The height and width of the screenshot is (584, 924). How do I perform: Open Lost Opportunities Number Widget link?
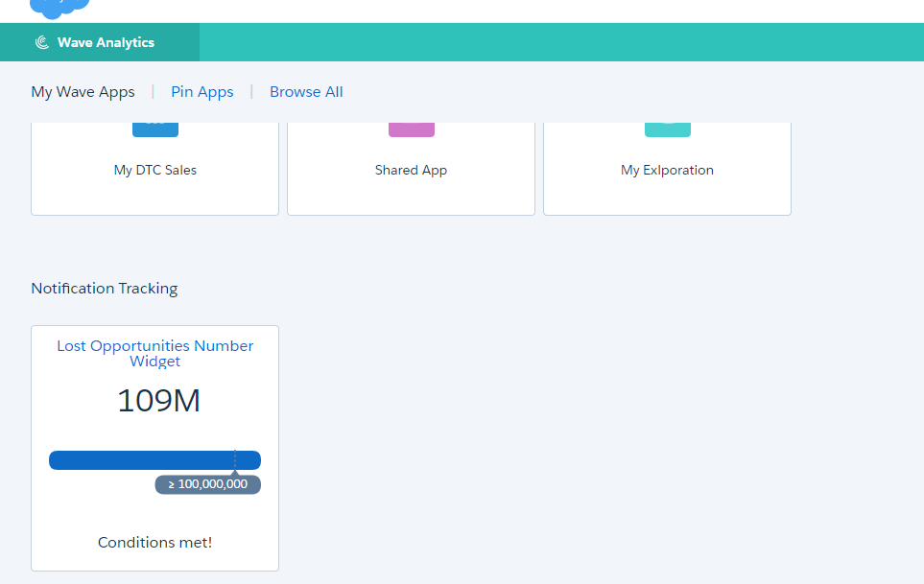[155, 353]
